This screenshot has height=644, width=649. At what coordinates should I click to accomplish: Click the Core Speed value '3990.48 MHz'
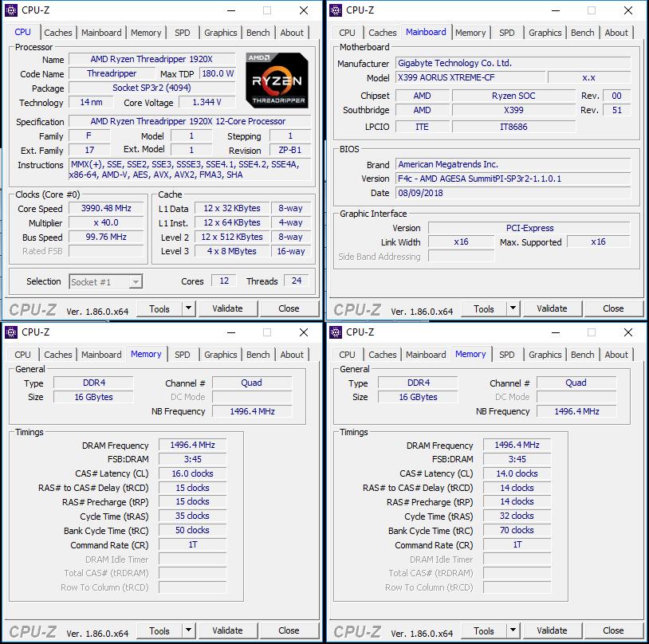coord(106,208)
